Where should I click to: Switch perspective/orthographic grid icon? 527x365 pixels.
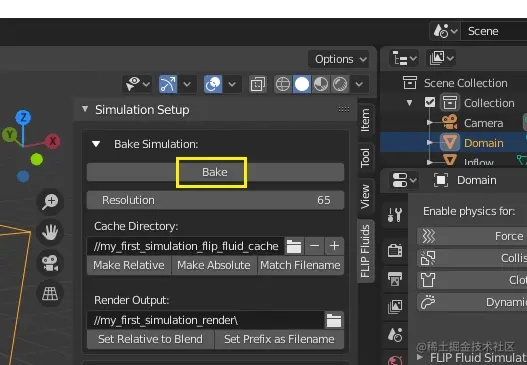[x=50, y=293]
